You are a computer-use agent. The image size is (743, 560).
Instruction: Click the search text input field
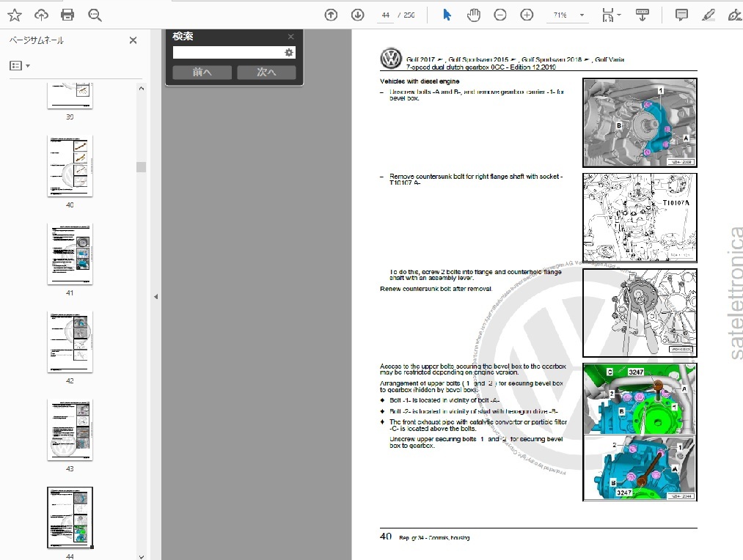(228, 53)
